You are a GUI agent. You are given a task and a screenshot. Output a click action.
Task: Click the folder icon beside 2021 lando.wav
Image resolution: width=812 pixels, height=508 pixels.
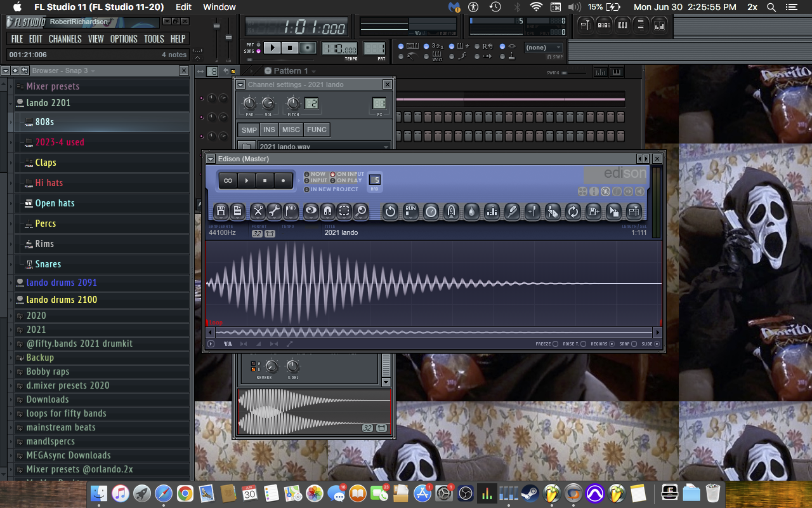pos(246,147)
